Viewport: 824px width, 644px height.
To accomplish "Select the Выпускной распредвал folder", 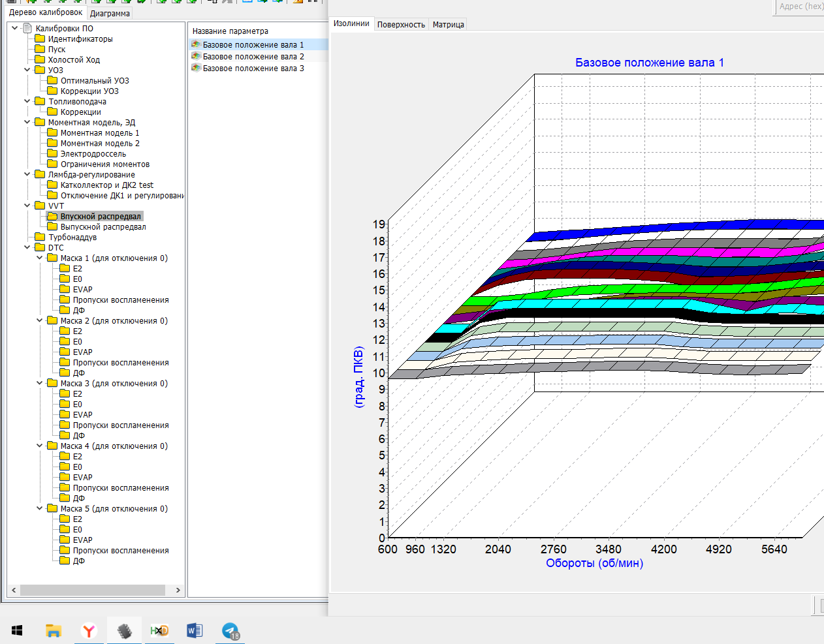I will point(103,227).
